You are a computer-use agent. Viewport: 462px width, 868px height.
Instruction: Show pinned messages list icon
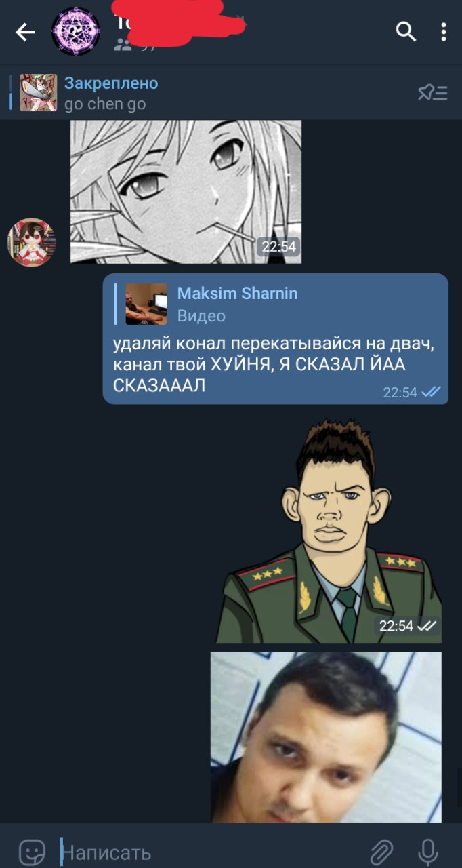(432, 93)
